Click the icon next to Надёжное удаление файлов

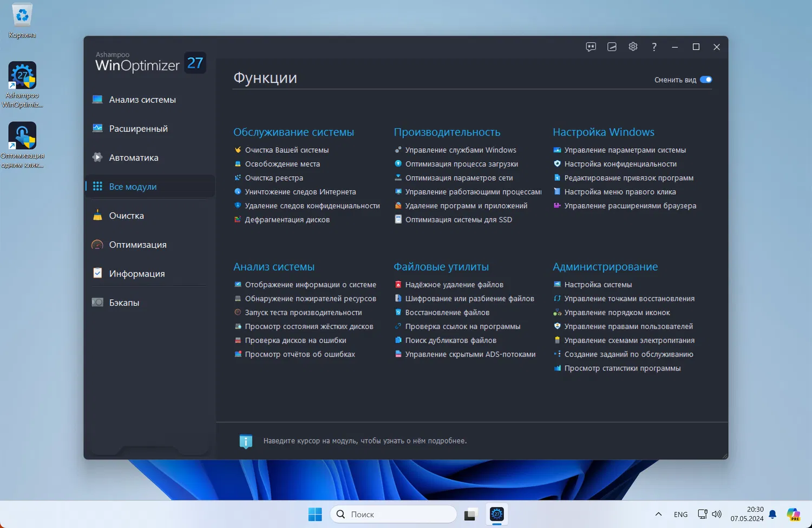398,285
